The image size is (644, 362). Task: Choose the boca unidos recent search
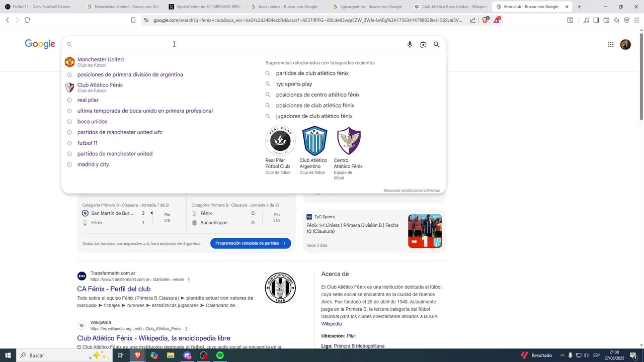coord(92,122)
